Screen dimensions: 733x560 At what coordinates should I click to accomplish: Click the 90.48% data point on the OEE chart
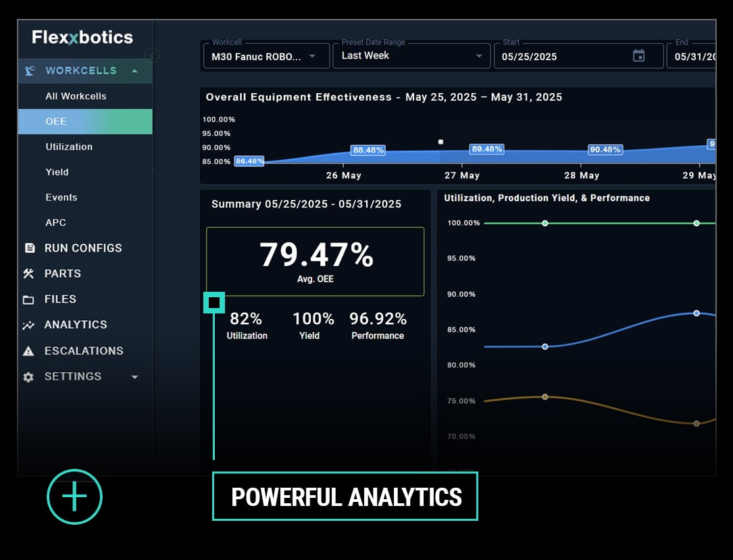click(x=605, y=150)
